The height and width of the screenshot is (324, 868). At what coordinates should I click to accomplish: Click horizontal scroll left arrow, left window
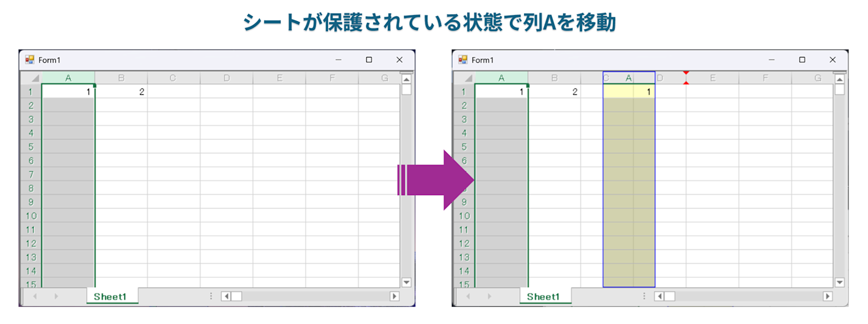226,296
